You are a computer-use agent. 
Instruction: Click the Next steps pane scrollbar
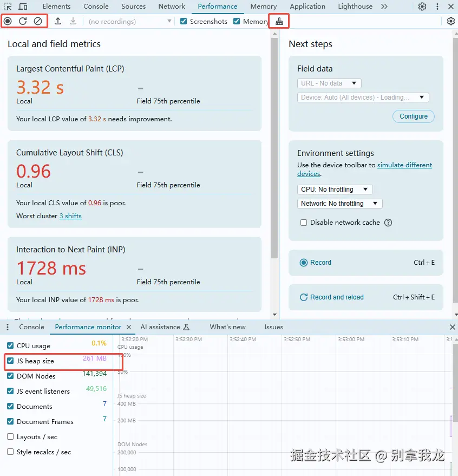coord(456,169)
